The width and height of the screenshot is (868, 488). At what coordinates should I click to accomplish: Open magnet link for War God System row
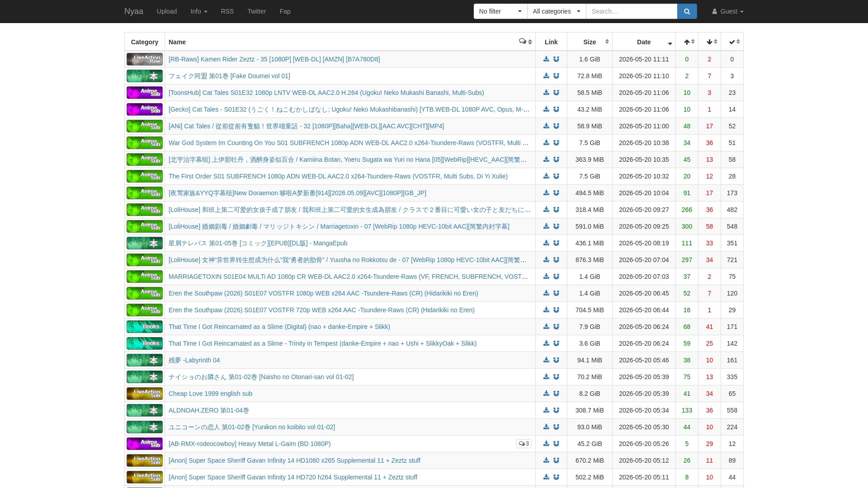pyautogui.click(x=556, y=143)
